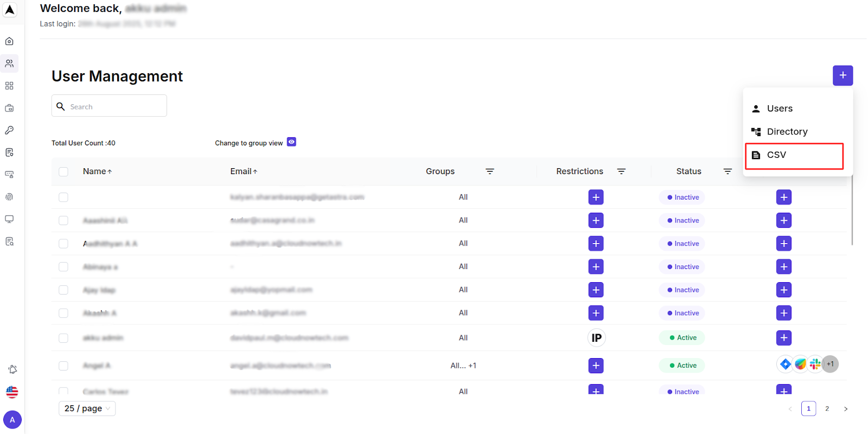This screenshot has width=868, height=434.
Task: Collapse the purple plus add menu button
Action: (843, 75)
